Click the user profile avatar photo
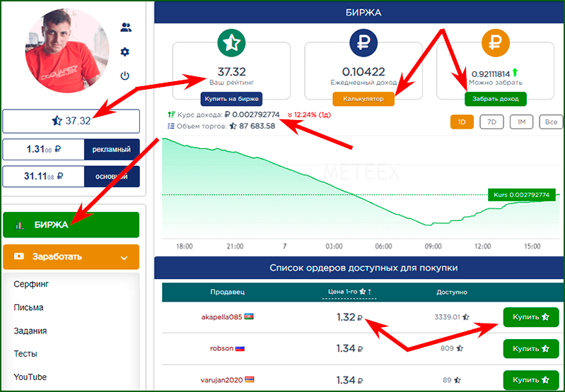The image size is (565, 392). point(67,50)
